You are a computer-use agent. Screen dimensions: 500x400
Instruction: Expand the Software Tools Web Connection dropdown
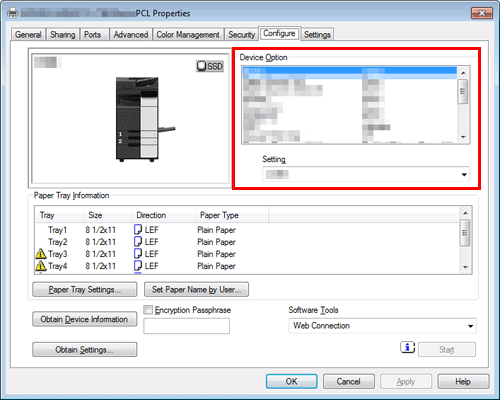382,326
